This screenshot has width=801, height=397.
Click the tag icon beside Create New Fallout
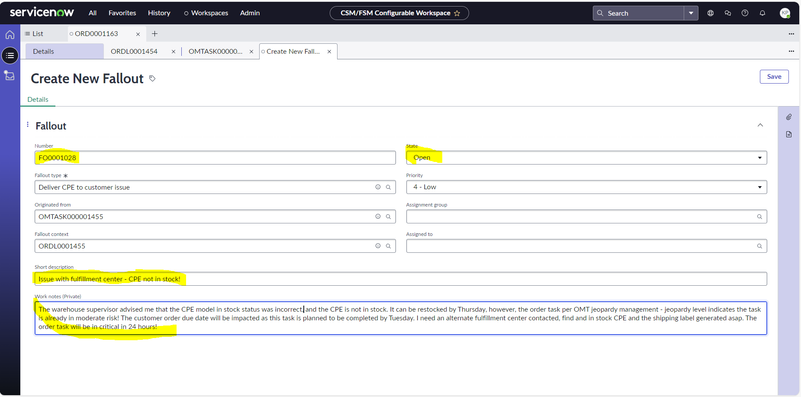[x=152, y=79]
